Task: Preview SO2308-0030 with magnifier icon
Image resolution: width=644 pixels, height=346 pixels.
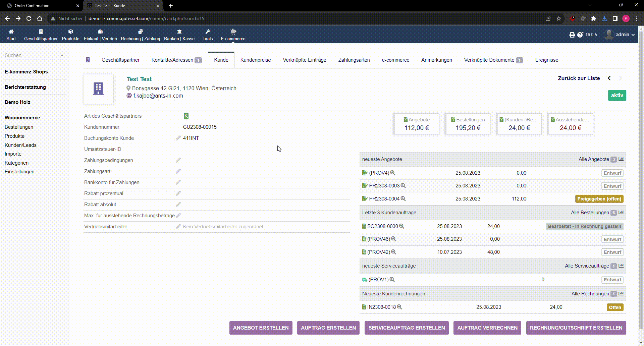Action: 401,226
